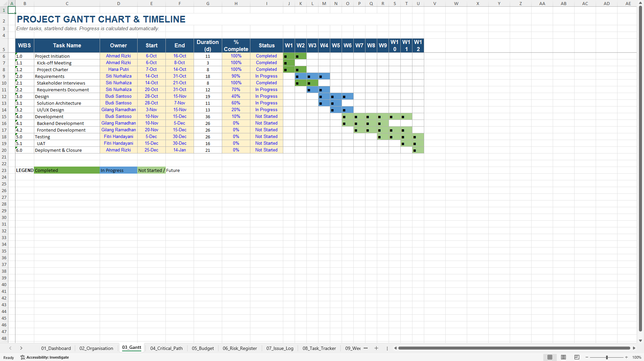
Task: Click the 100% zoom level
Action: pyautogui.click(x=637, y=357)
